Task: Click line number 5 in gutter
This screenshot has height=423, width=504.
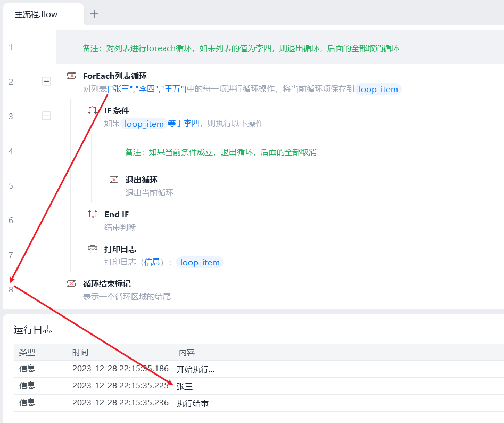Action: point(11,185)
